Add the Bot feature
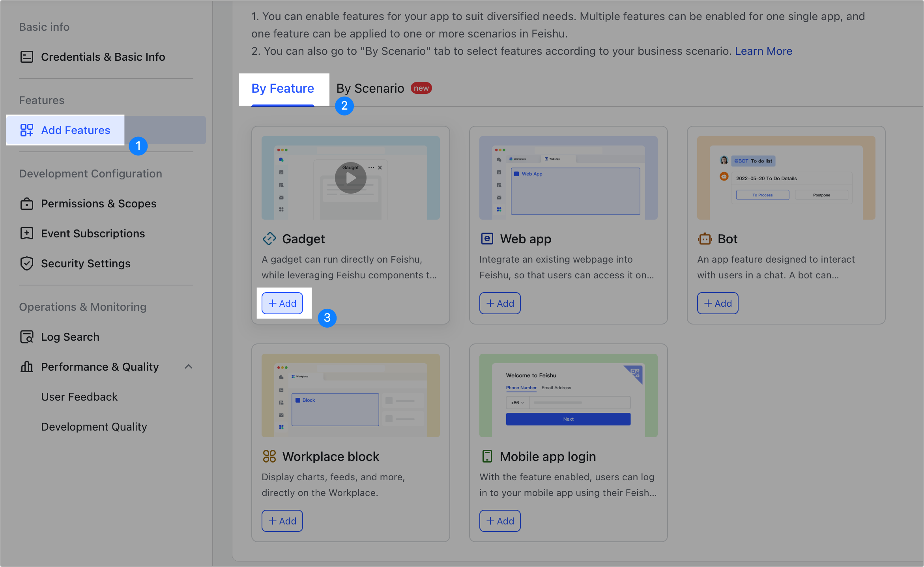Screen dimensions: 924x567 (718, 303)
